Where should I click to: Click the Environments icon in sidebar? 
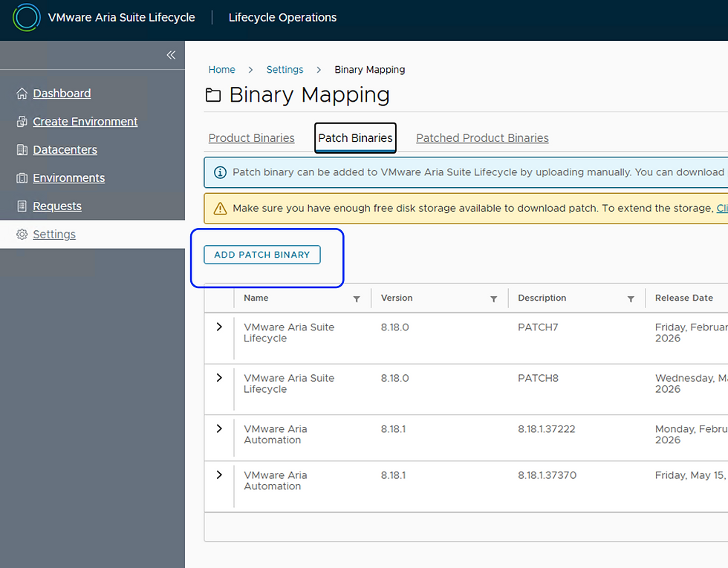pos(22,178)
